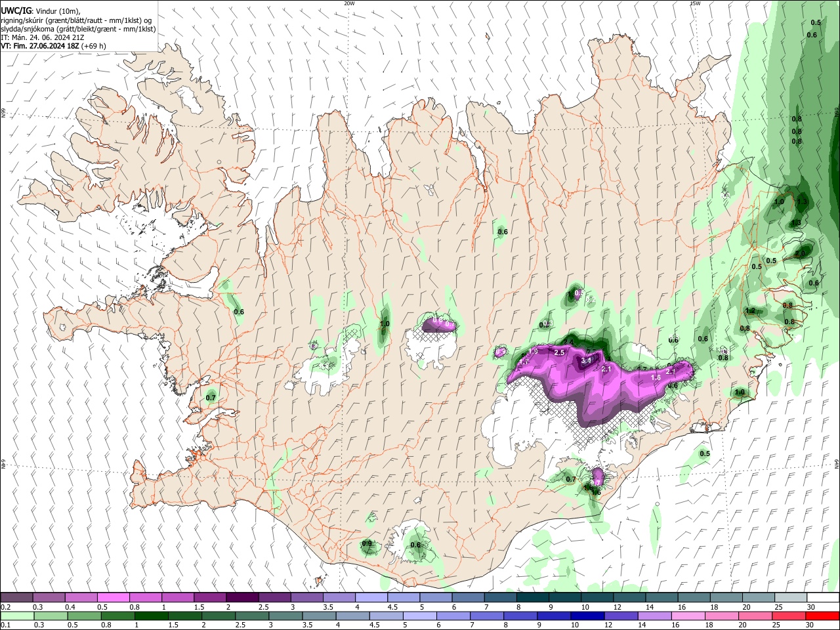Click the palest green 0.1–0.3 rain legend swatch
840x630 pixels.
(18, 616)
